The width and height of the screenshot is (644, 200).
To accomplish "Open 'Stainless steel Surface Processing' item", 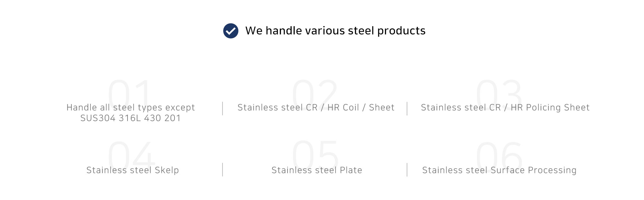I will (x=499, y=170).
